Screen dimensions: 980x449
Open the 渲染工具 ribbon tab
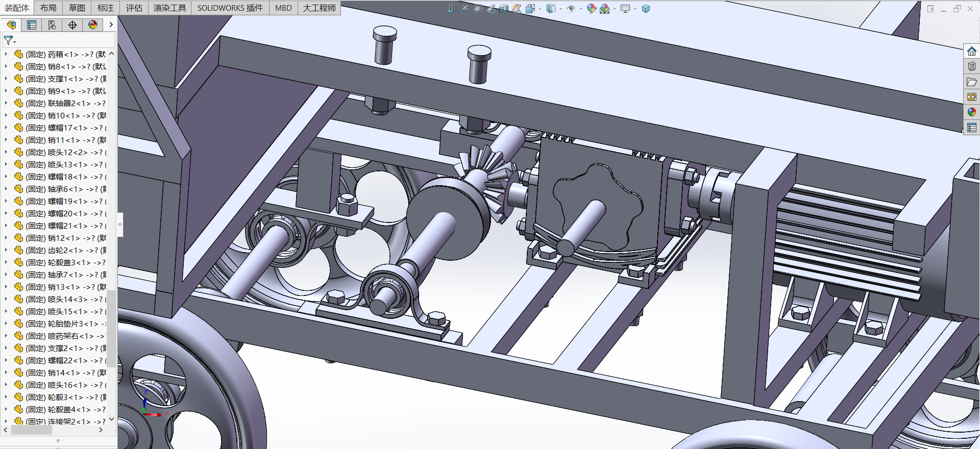170,8
